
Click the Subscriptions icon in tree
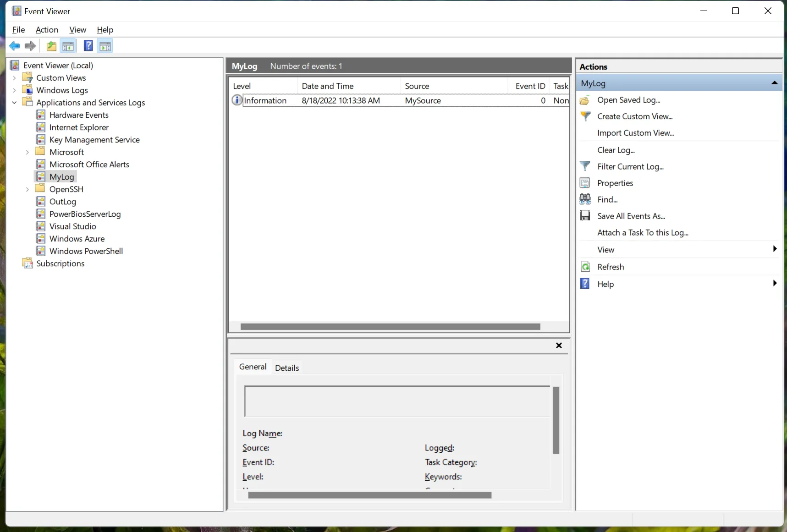point(28,263)
